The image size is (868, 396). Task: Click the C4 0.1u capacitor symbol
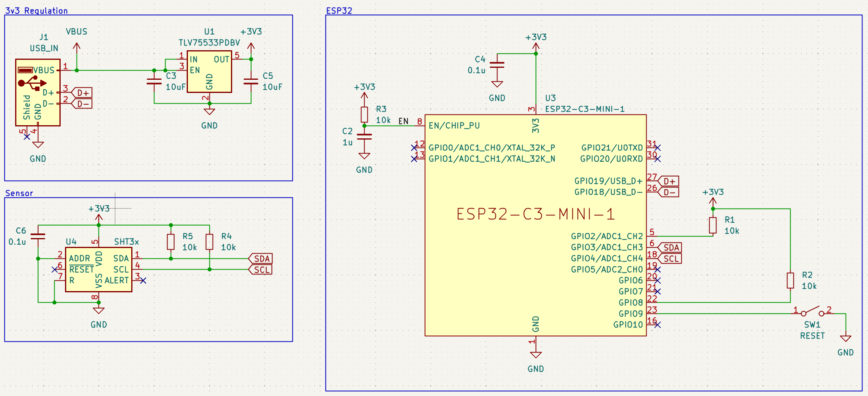tap(497, 65)
